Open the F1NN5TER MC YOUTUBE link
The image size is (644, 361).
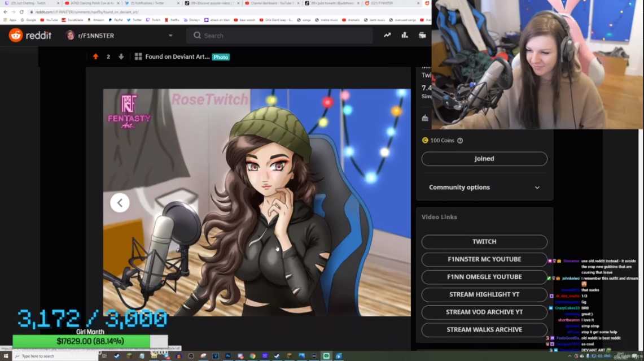coord(484,259)
